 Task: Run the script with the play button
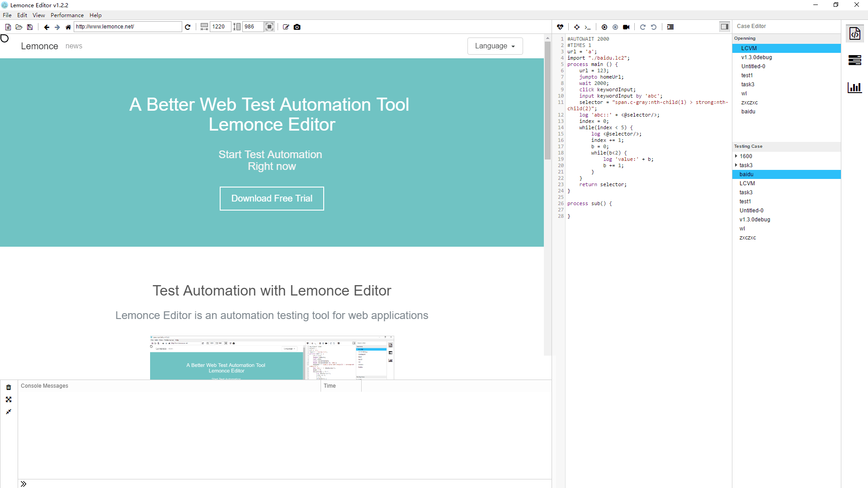[x=604, y=27]
